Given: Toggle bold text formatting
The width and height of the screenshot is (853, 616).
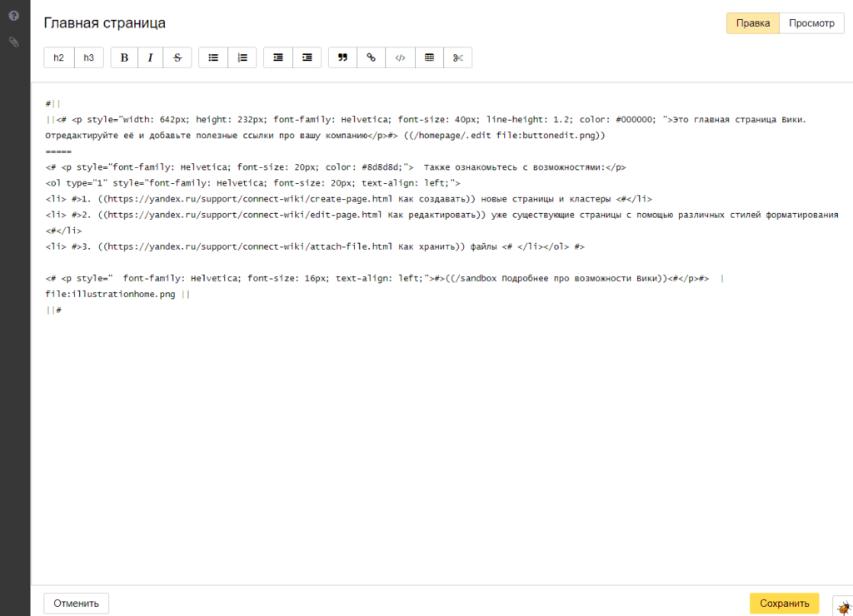Looking at the screenshot, I should pos(125,57).
